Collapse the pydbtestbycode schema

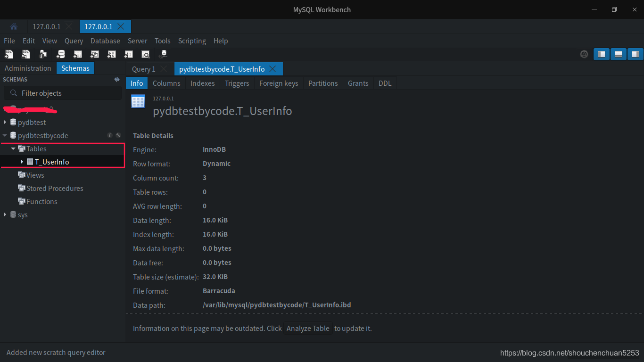(5, 135)
